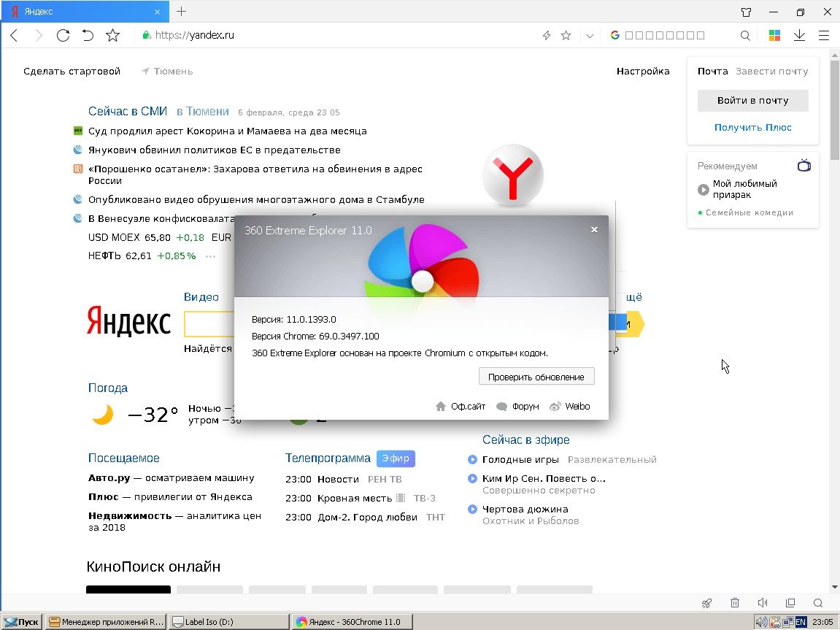Open Оф.сайт link in about dialog
Image resolution: width=840 pixels, height=630 pixels.
click(x=461, y=407)
